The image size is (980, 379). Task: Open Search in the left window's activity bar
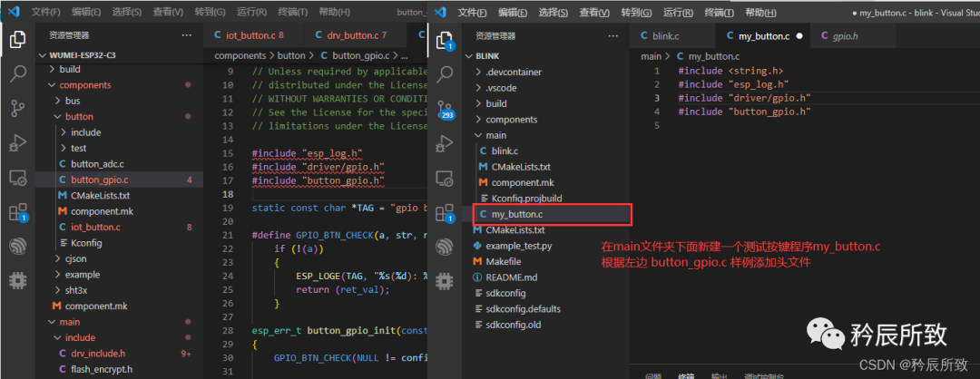pyautogui.click(x=17, y=74)
